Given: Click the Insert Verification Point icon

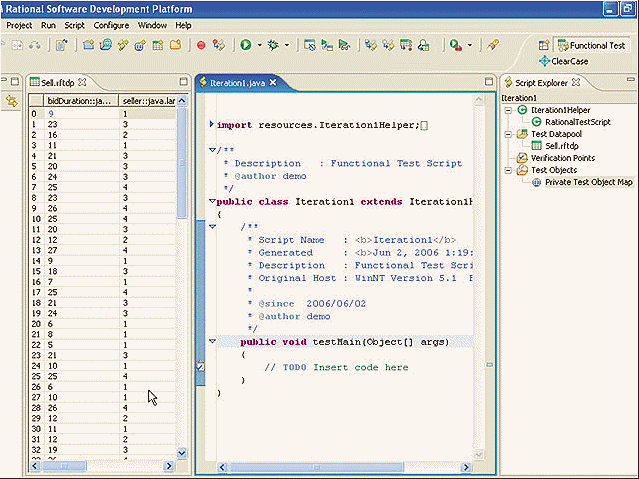Looking at the screenshot, I should click(x=370, y=45).
